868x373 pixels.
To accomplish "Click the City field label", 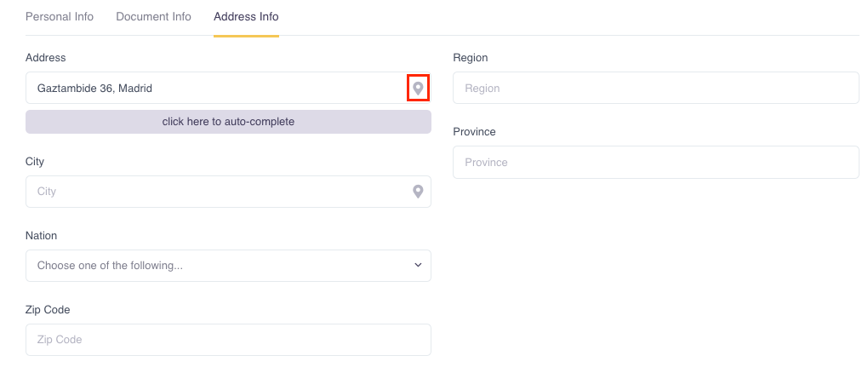I will point(35,162).
